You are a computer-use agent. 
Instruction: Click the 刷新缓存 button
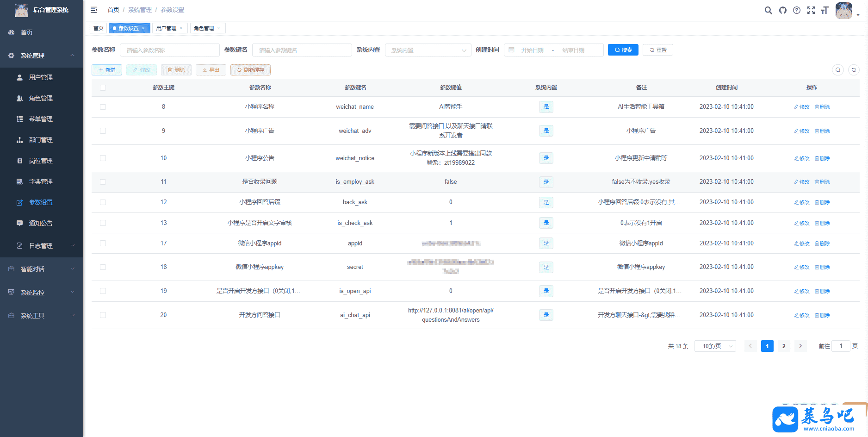[250, 70]
